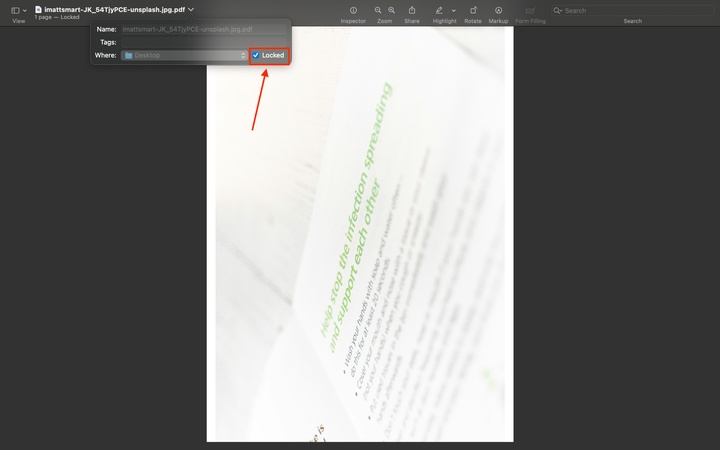Click the Tags field
This screenshot has width=720, height=450.
[x=203, y=42]
